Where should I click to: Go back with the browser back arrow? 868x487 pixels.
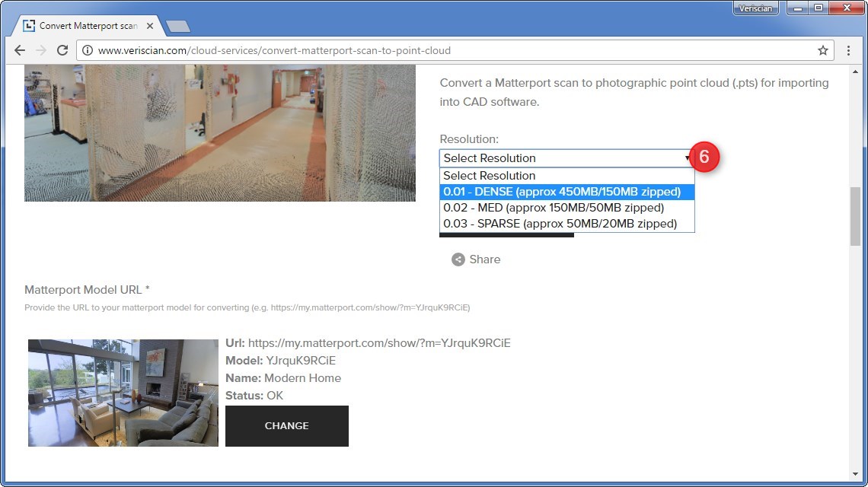click(x=20, y=50)
